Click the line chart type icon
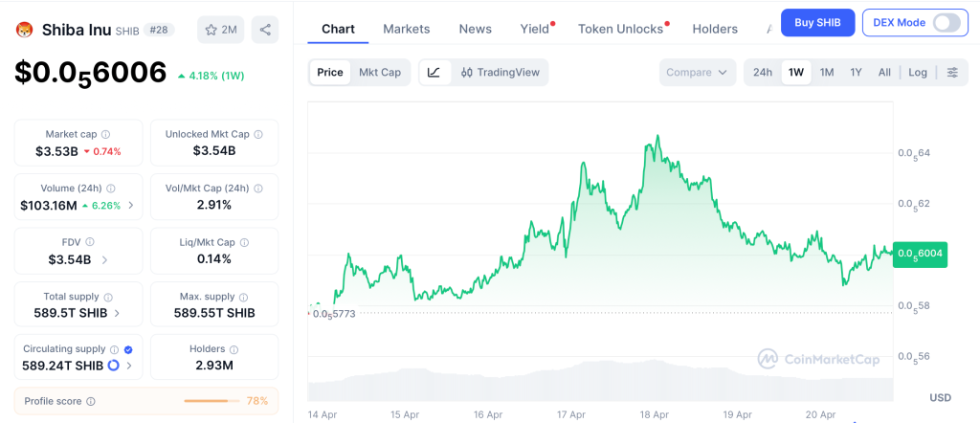 click(434, 73)
